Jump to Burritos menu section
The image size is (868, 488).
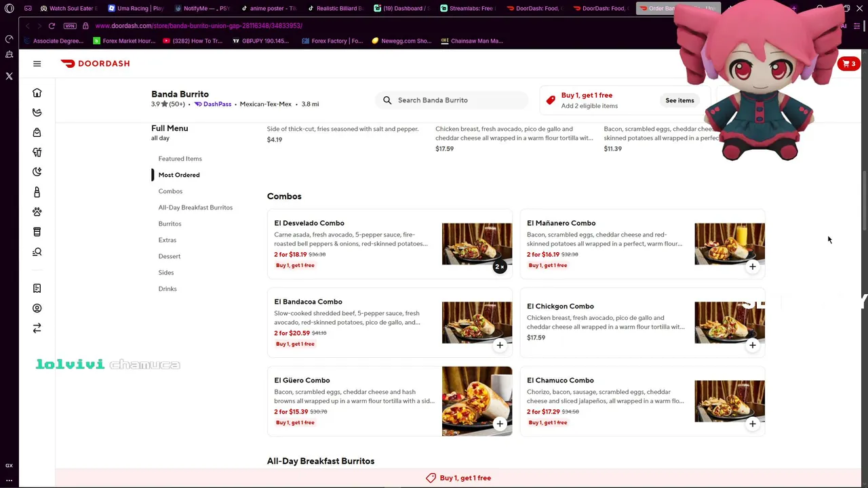170,224
